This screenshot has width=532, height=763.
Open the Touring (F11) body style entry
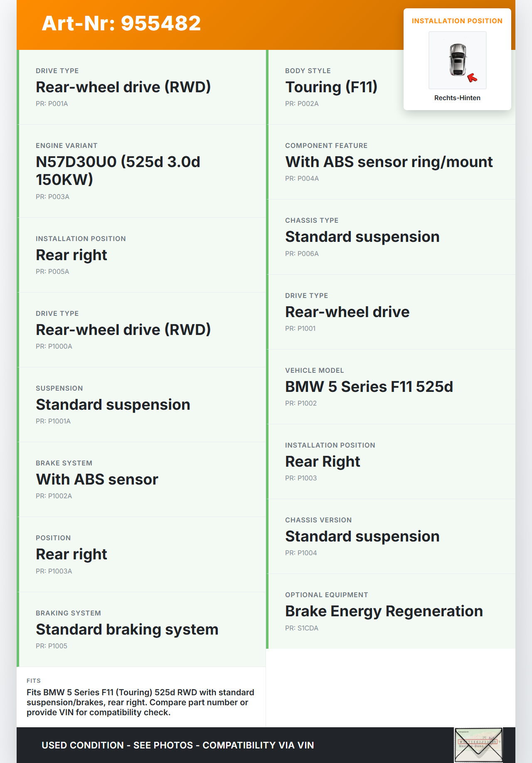click(x=331, y=87)
